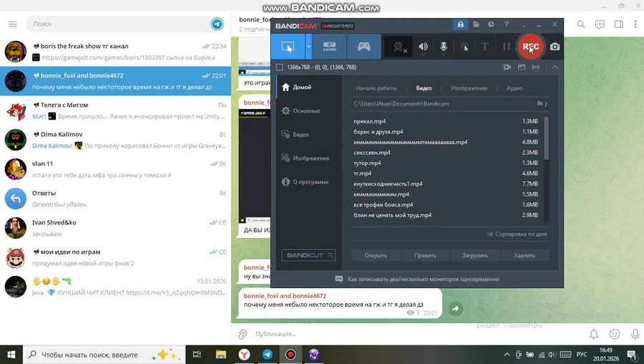Open the Основные settings section
644x364 pixels.
[309, 111]
